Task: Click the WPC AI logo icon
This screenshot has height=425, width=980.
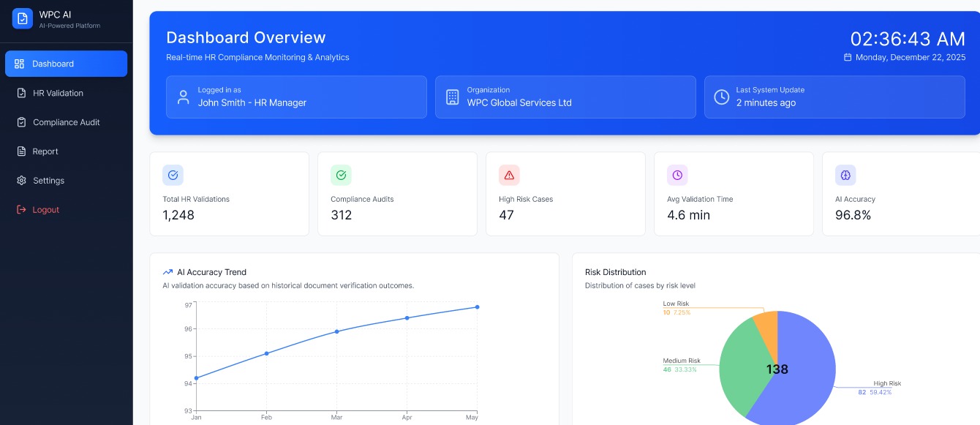Action: click(x=23, y=18)
